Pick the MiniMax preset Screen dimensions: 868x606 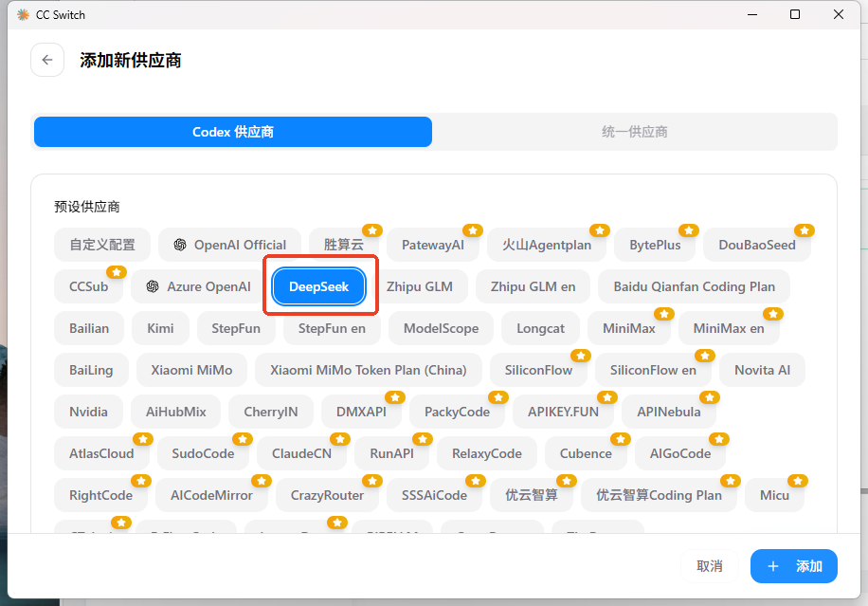coord(629,328)
